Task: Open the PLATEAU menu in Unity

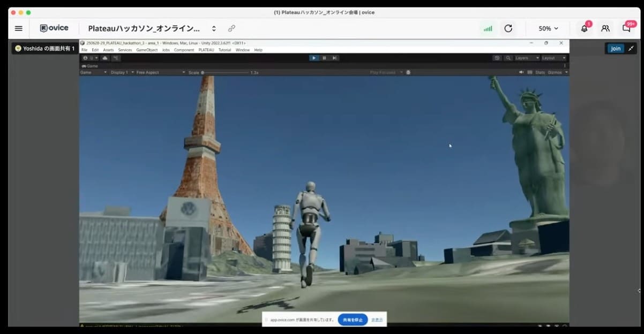Action: (206, 50)
